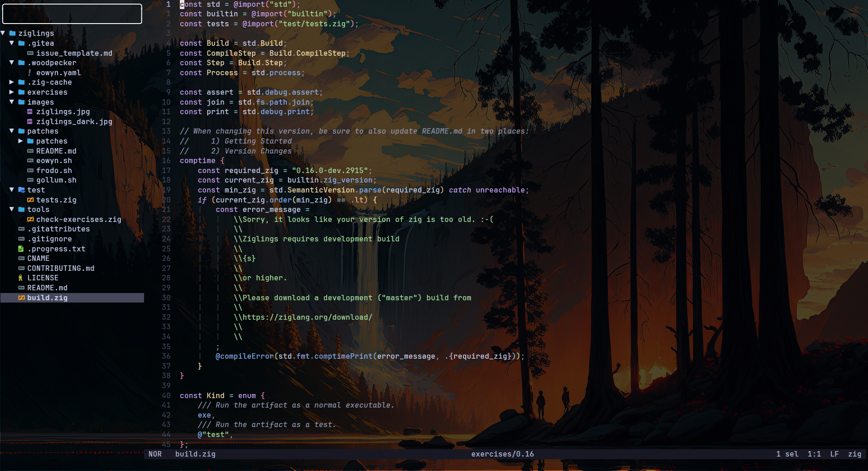Click the zig language indicator in statusline
Viewport: 868px width, 471px height.
click(x=854, y=454)
